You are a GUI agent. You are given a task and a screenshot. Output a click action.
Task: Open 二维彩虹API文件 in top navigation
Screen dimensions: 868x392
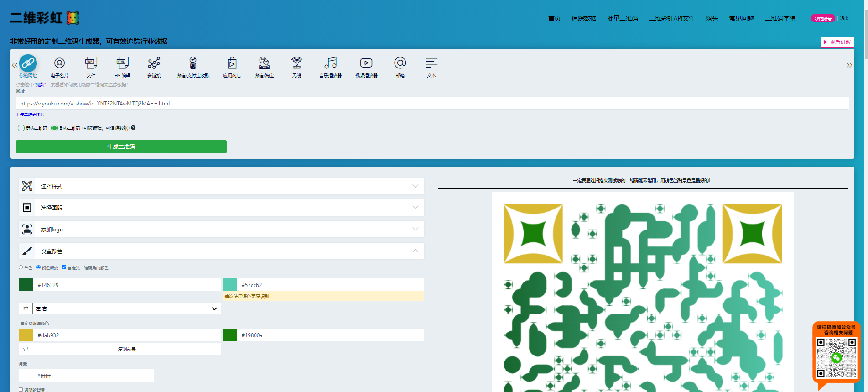[671, 18]
